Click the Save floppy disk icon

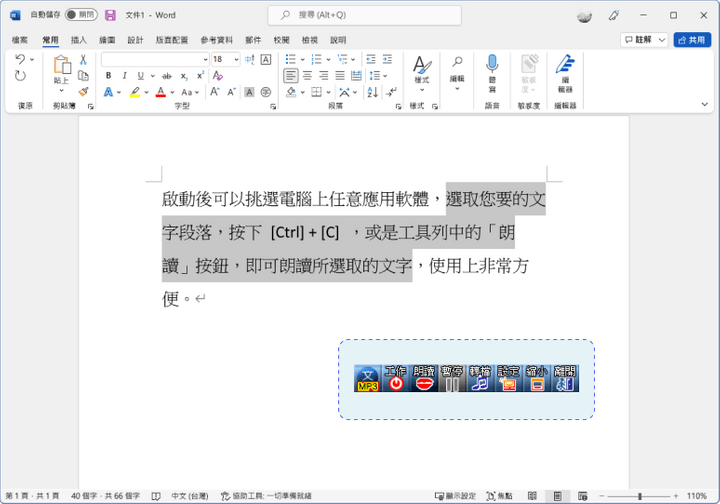(110, 15)
